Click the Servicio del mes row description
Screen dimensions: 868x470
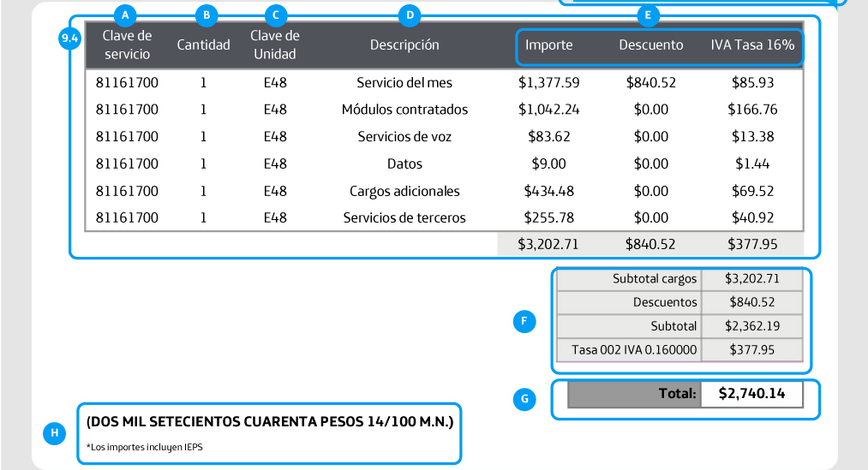point(404,83)
